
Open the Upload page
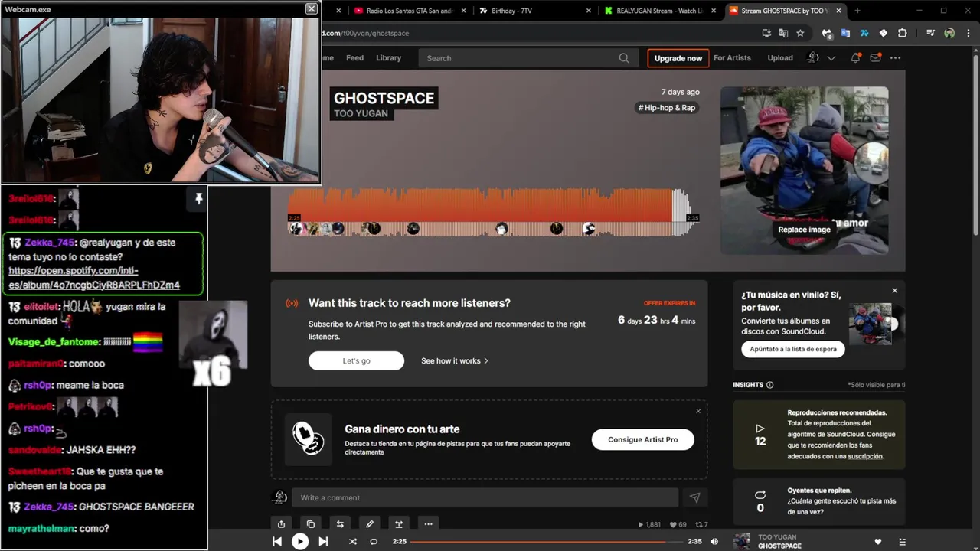[780, 58]
